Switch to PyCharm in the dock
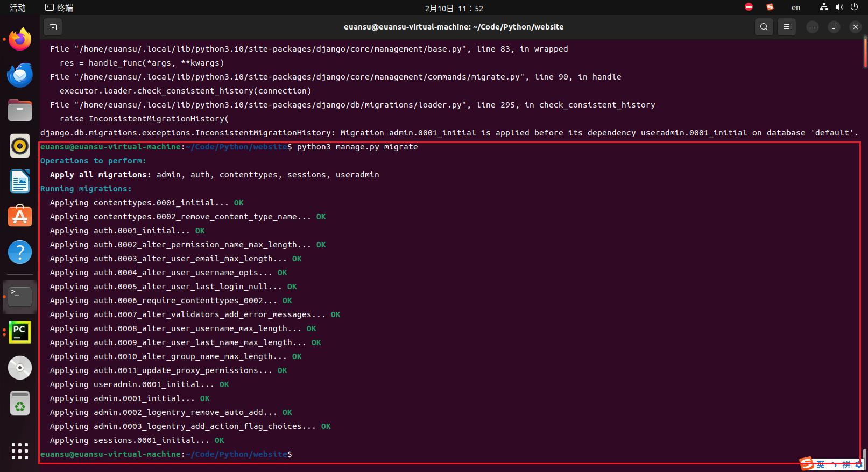Image resolution: width=868 pixels, height=472 pixels. (x=20, y=332)
